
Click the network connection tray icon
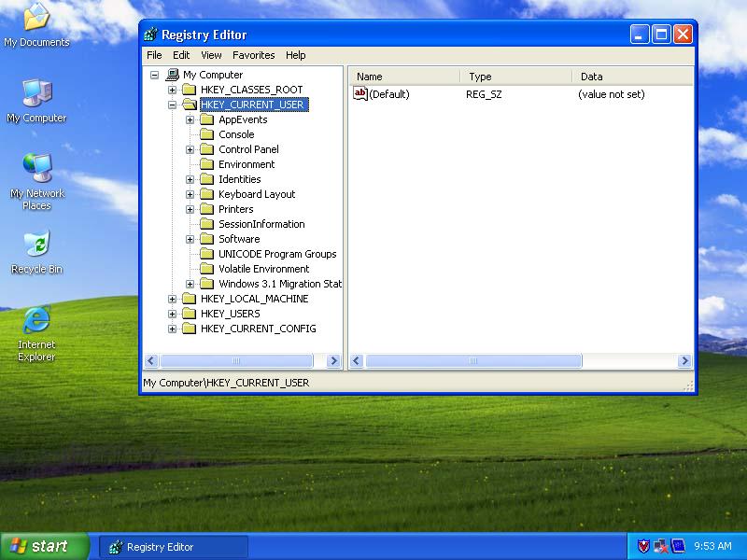tap(661, 546)
